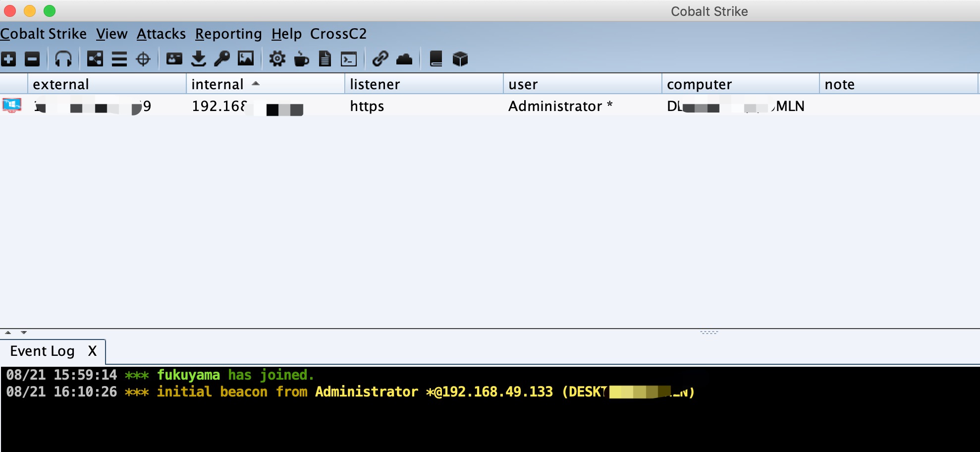Switch to Target Table crosshair icon
This screenshot has height=452, width=980.
(x=143, y=59)
